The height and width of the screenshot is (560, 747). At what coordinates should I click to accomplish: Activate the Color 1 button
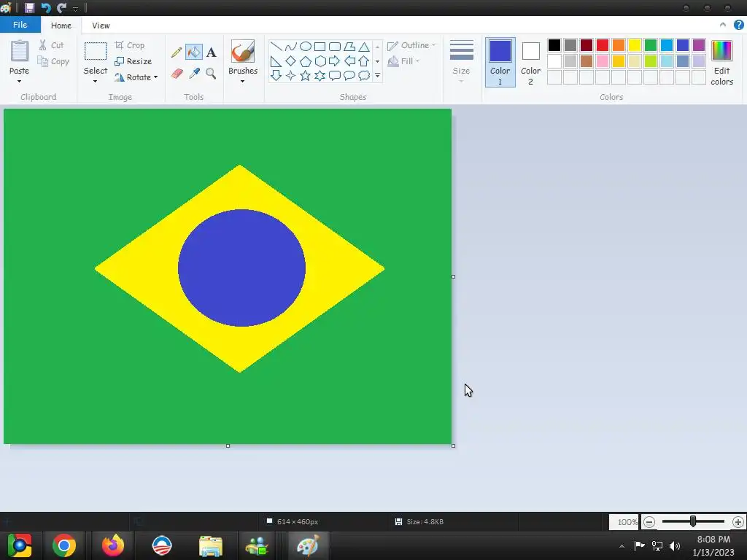(500, 63)
